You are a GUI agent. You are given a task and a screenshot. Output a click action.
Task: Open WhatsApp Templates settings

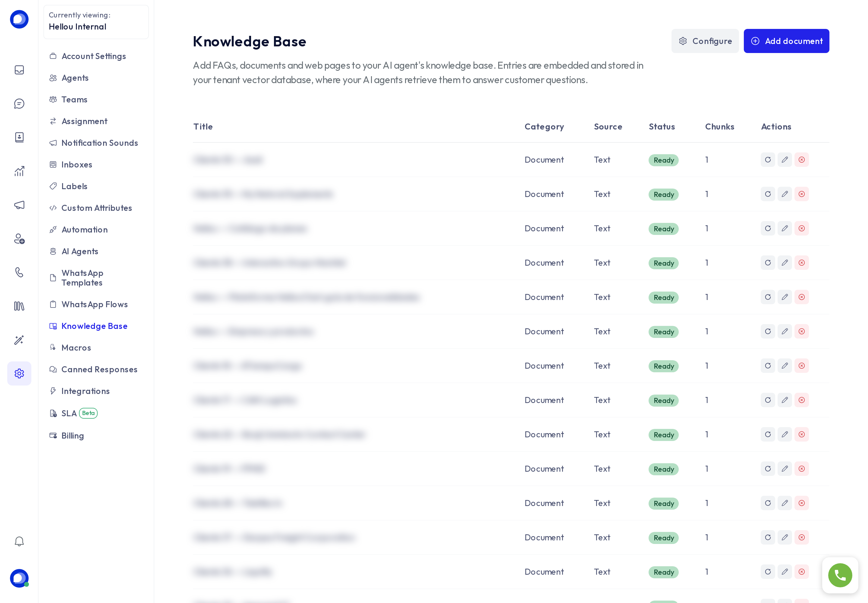tap(82, 278)
